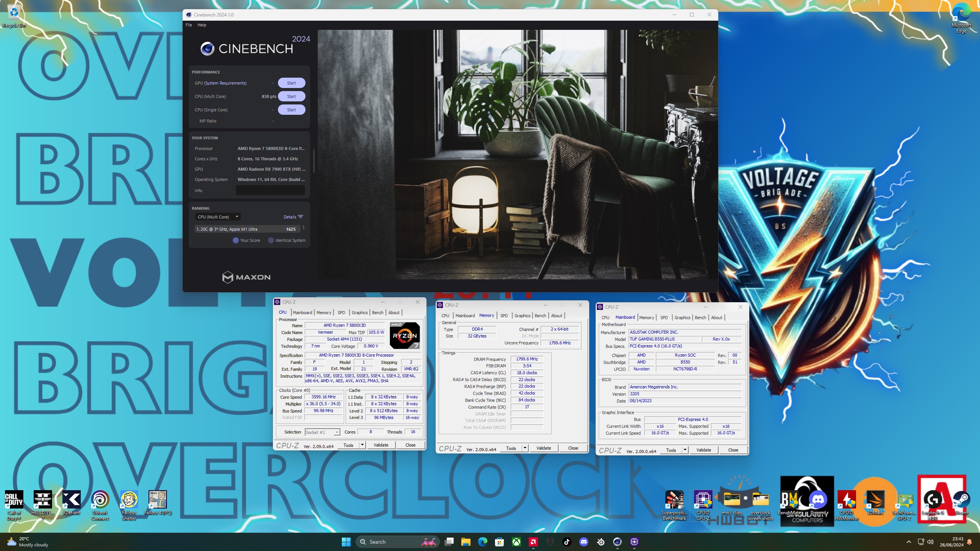
Task: Open Xbox app from taskbar
Action: coord(516,542)
